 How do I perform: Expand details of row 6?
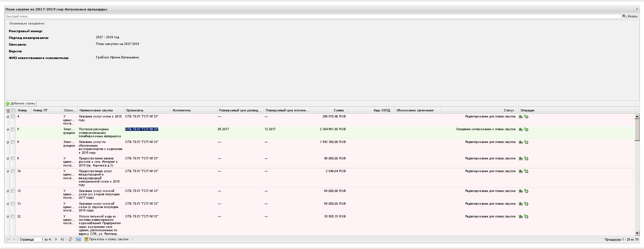8,142
